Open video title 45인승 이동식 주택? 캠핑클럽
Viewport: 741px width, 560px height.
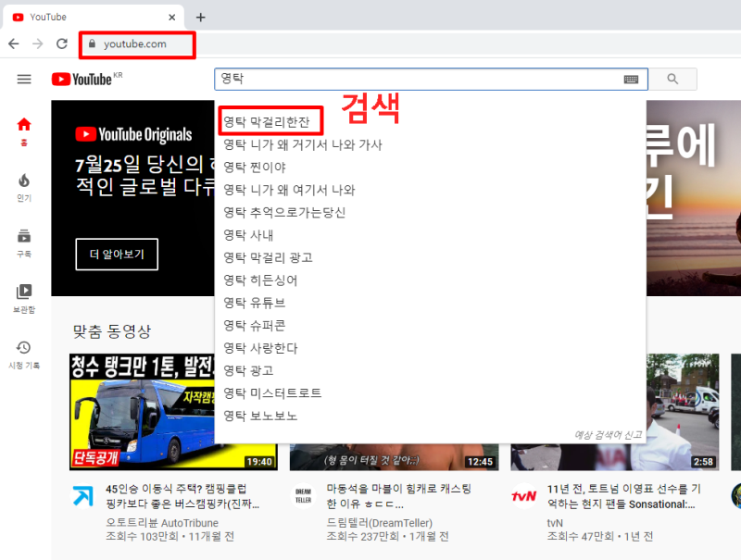(x=182, y=496)
